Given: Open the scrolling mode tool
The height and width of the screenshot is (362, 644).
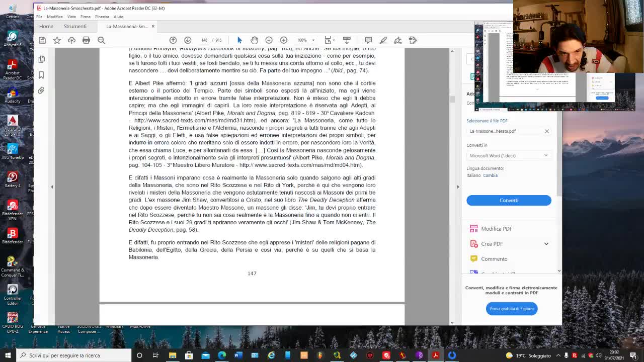Looking at the screenshot, I should point(347,40).
